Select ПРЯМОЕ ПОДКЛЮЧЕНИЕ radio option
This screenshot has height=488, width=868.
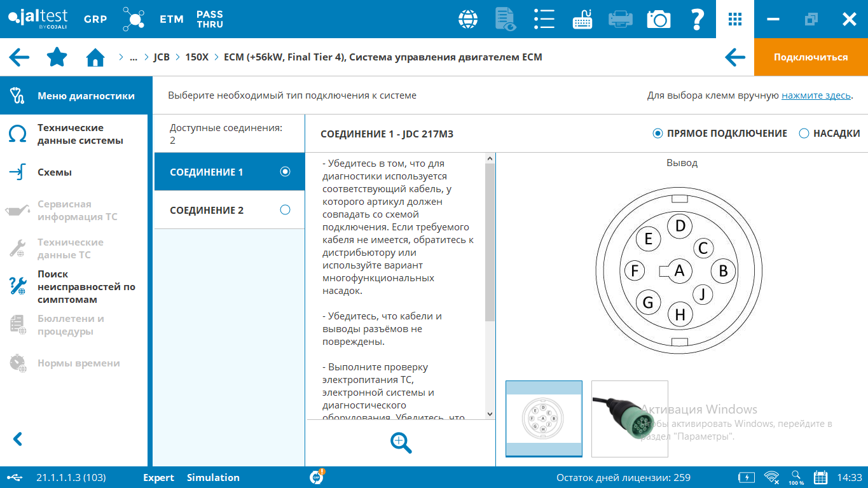658,134
